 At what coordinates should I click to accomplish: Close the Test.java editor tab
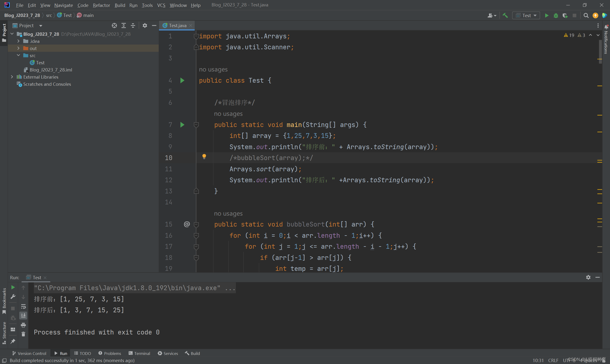click(191, 25)
